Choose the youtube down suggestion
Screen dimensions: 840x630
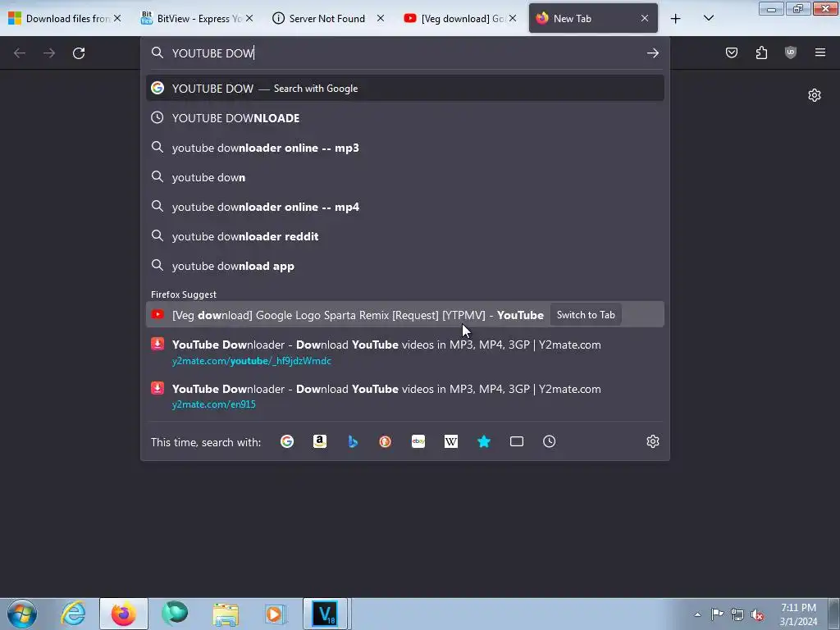point(405,177)
